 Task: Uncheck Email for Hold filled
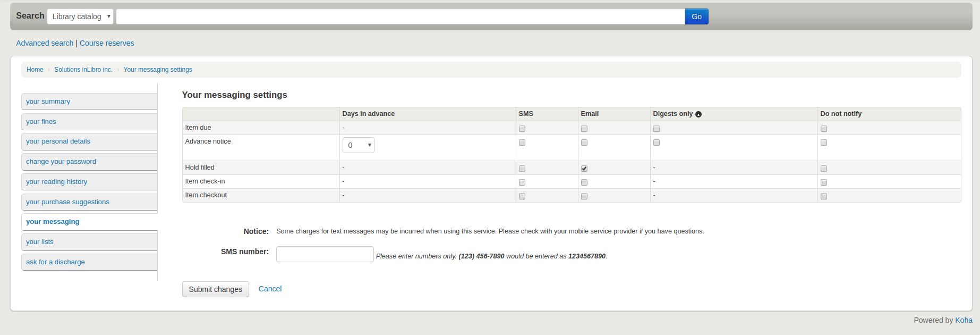point(584,169)
